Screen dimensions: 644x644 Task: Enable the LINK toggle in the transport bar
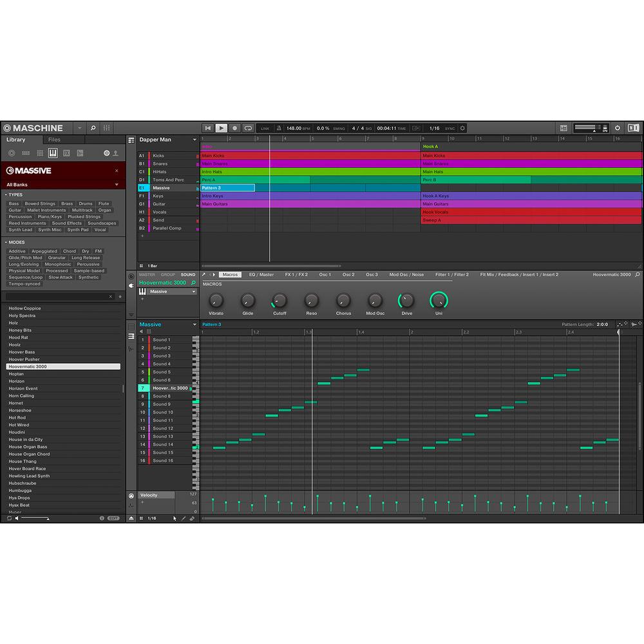point(265,128)
